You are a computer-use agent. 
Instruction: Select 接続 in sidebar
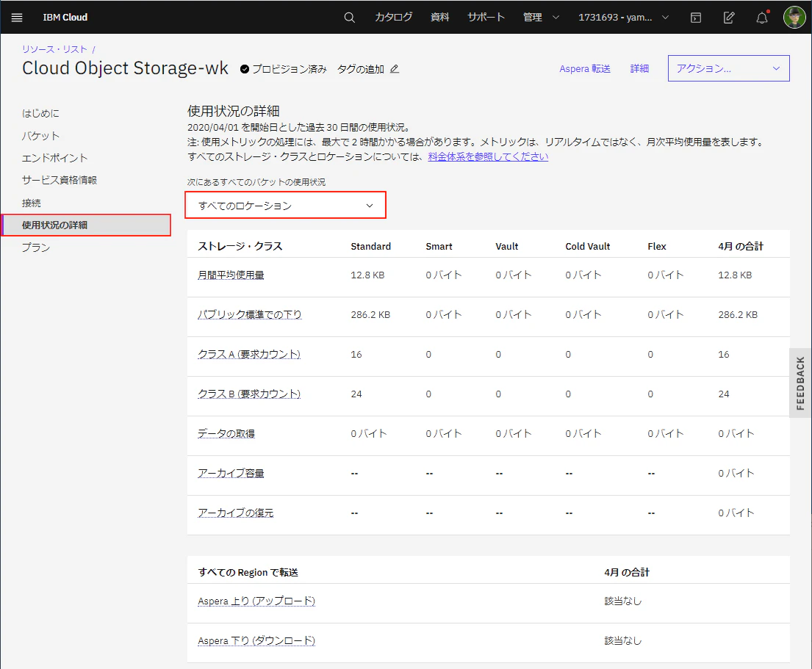tap(31, 203)
